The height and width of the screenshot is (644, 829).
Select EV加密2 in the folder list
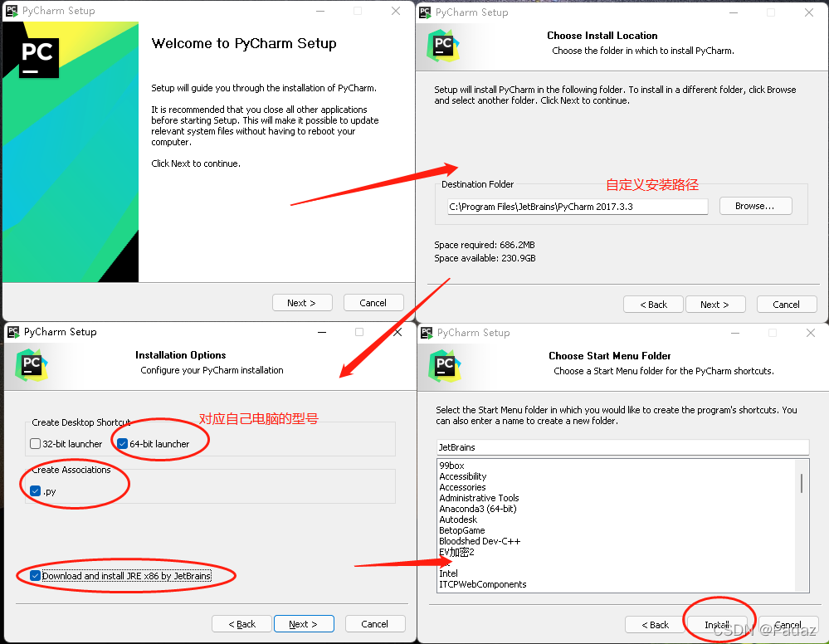[456, 552]
